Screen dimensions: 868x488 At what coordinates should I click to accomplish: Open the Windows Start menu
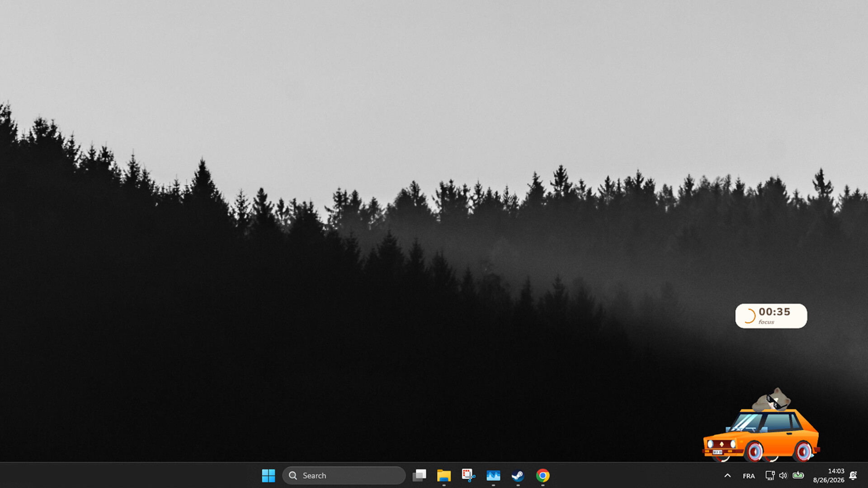(x=268, y=475)
